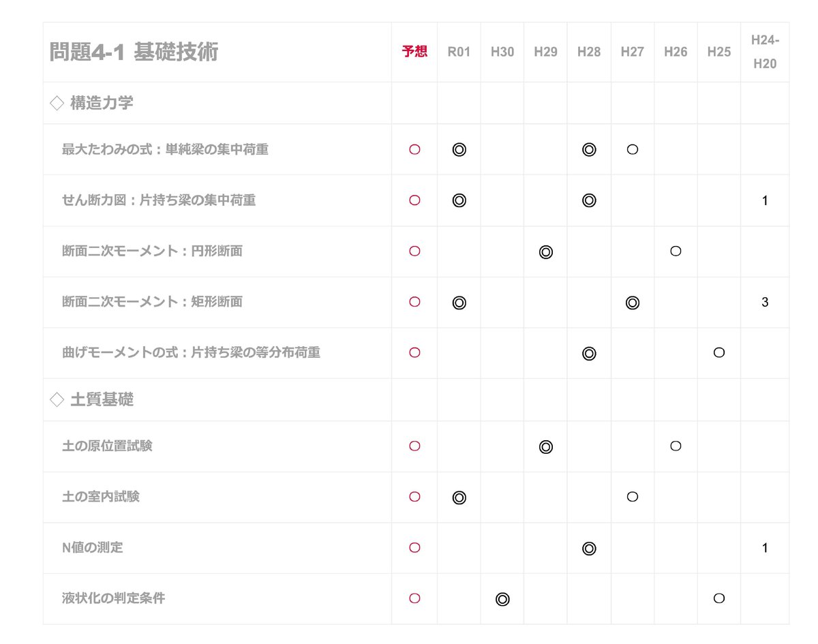The width and height of the screenshot is (818, 644).
Task: Click double circle in H28 for N値の測定 row
Action: coord(589,548)
